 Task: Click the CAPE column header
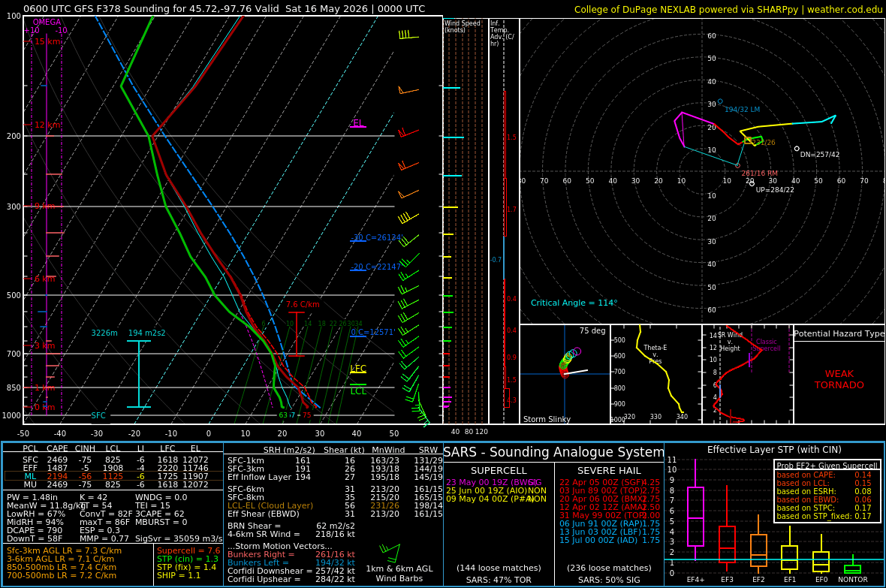[x=58, y=449]
